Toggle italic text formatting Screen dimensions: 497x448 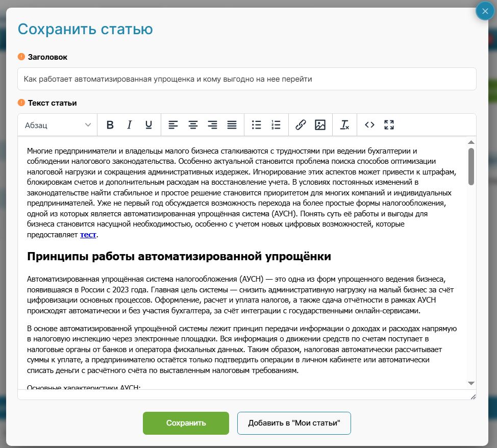129,125
